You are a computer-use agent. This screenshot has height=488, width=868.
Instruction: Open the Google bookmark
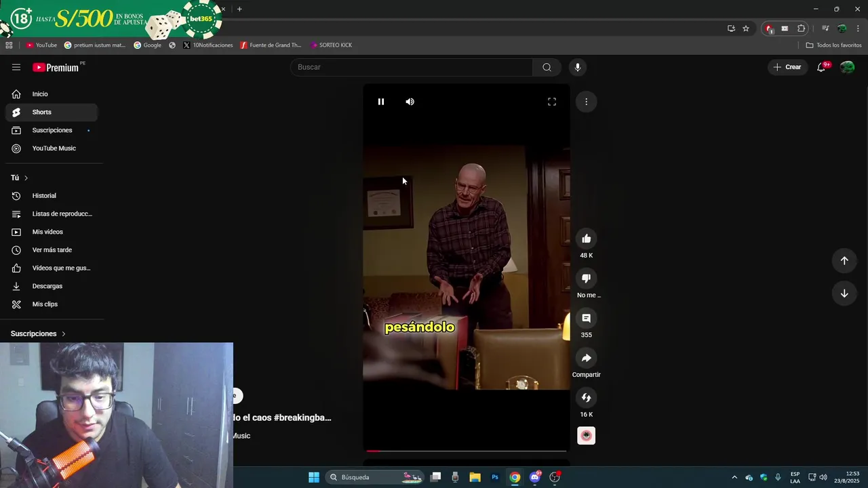(x=147, y=45)
